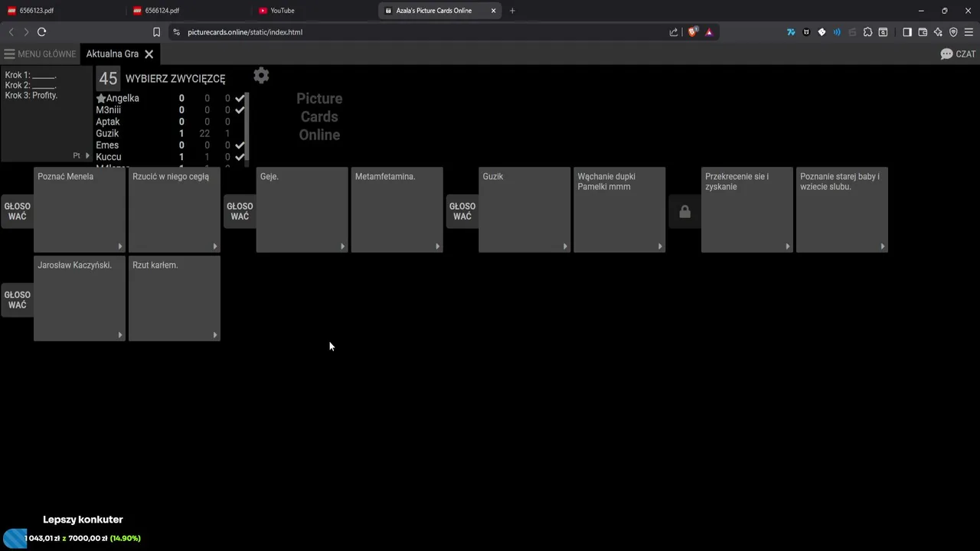Viewport: 980px width, 551px height.
Task: Open Leo AI sparkle icon
Action: click(x=938, y=32)
